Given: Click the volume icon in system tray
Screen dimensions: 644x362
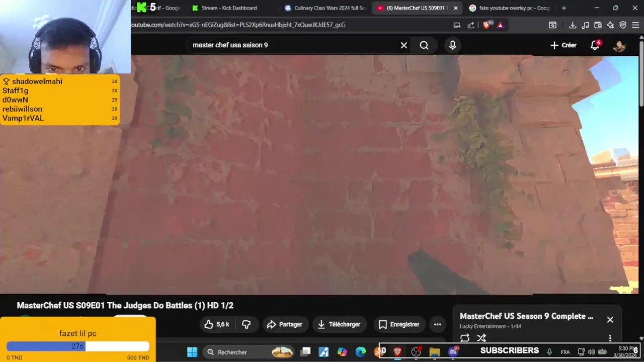Looking at the screenshot, I should [x=591, y=352].
